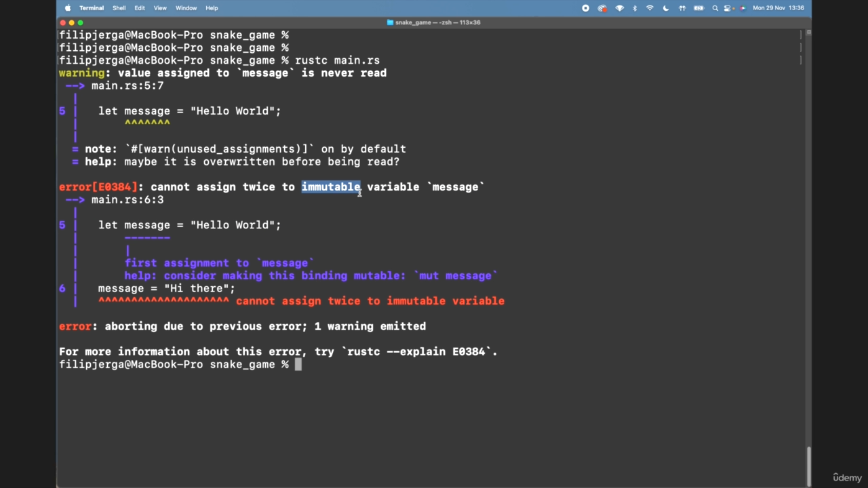The width and height of the screenshot is (868, 488).
Task: Click the battery status icon
Action: click(698, 8)
